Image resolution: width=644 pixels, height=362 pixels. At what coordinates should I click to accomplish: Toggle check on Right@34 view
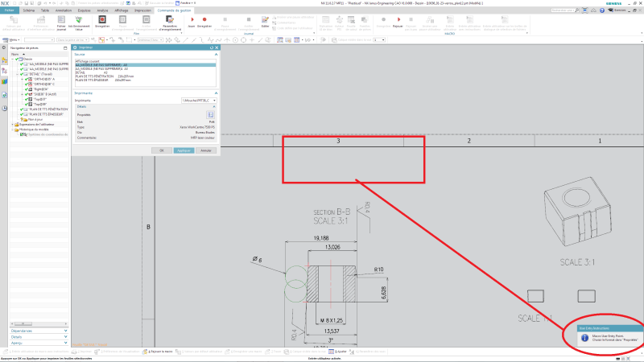tap(27, 89)
